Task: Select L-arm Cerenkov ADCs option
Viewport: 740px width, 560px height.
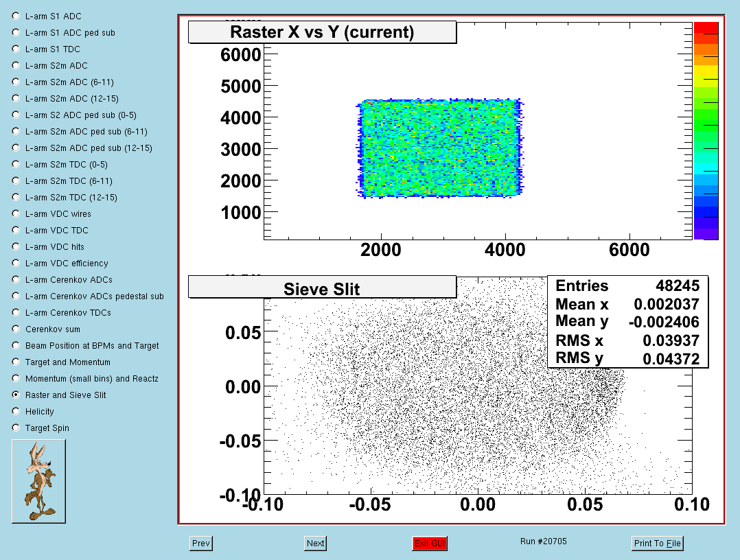Action: (16, 280)
